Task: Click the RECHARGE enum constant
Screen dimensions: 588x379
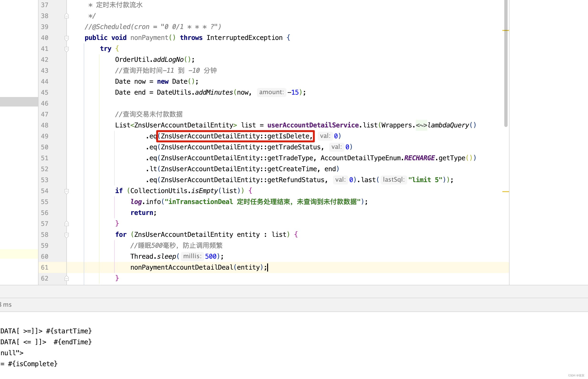Action: (x=419, y=158)
